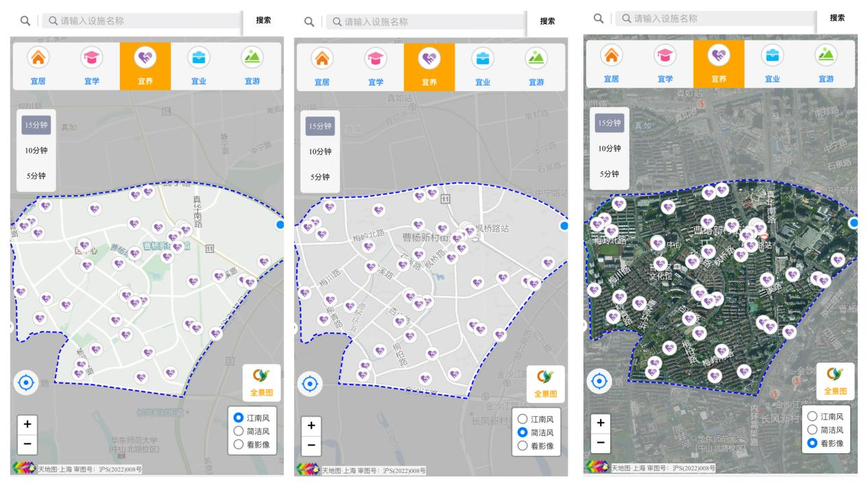This screenshot has width=868, height=488.
Task: Zoom in with plus button in left panel
Action: point(27,424)
